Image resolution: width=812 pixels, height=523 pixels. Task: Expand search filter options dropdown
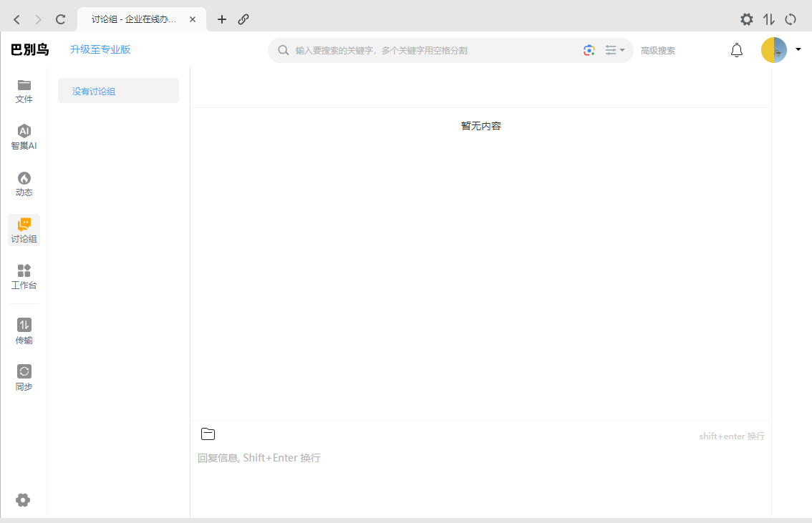click(614, 50)
